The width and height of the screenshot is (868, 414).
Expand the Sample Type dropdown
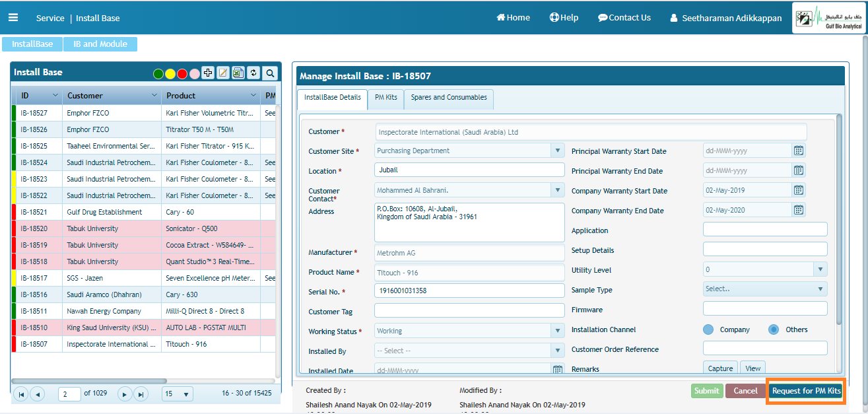coord(820,289)
